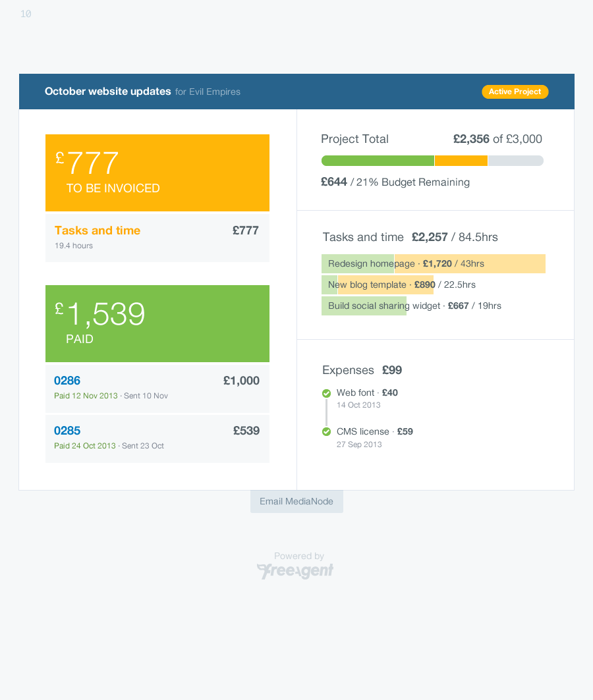Viewport: 593px width, 700px height.
Task: Click the grey remaining segment of budget bar
Action: pos(515,161)
